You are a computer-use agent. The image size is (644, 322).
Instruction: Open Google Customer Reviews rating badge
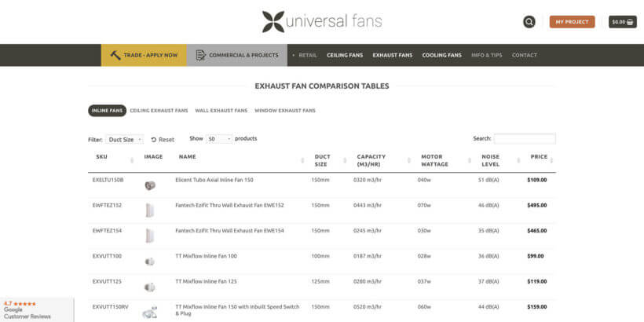[37, 309]
